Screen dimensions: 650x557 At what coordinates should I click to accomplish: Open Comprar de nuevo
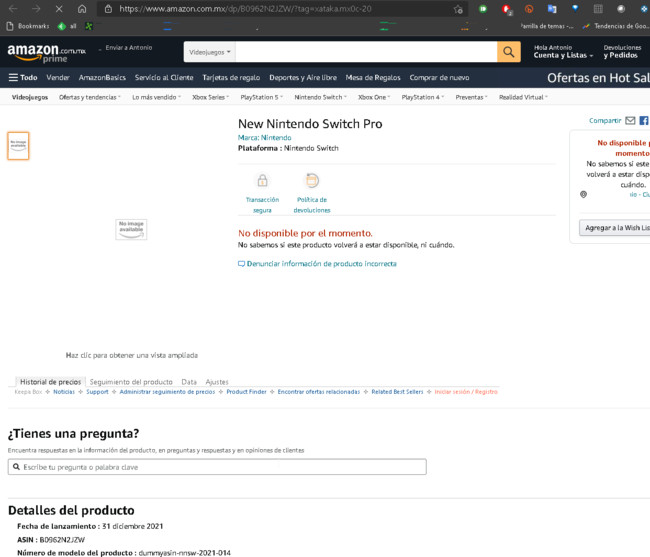439,77
